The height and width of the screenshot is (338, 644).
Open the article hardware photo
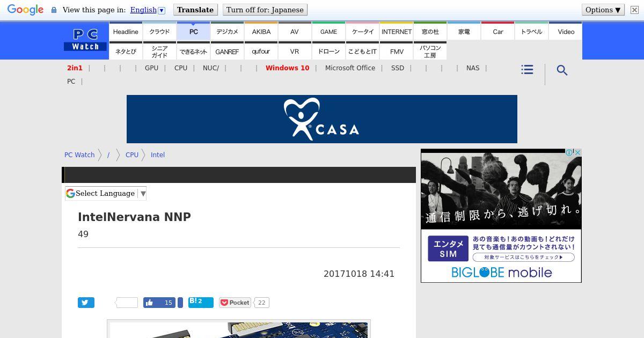point(239,329)
